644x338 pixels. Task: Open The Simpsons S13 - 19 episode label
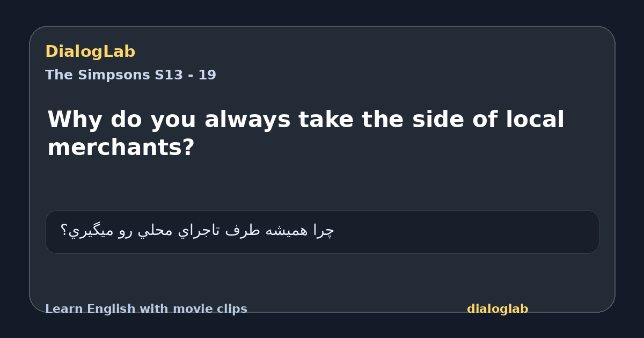pyautogui.click(x=130, y=75)
